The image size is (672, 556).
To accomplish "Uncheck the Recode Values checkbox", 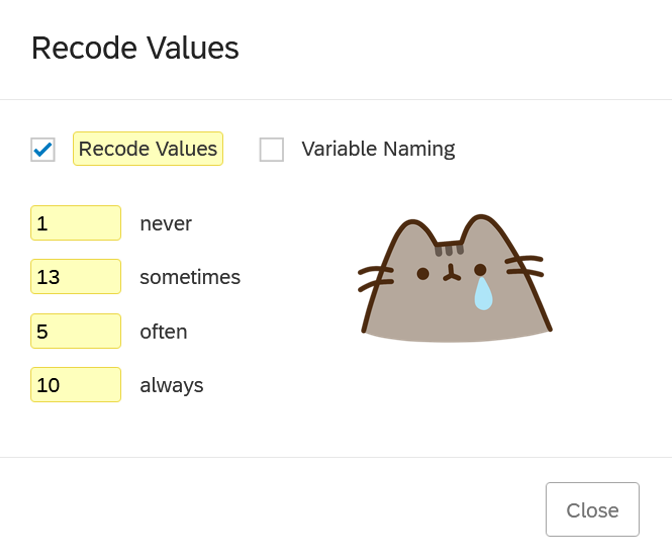I will coord(43,150).
